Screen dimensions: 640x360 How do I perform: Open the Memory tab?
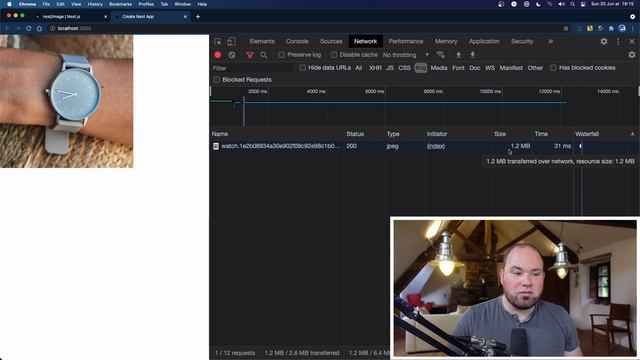[x=446, y=41]
